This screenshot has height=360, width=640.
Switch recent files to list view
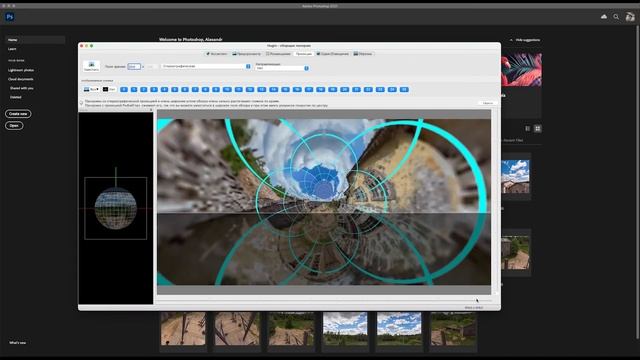pos(528,129)
